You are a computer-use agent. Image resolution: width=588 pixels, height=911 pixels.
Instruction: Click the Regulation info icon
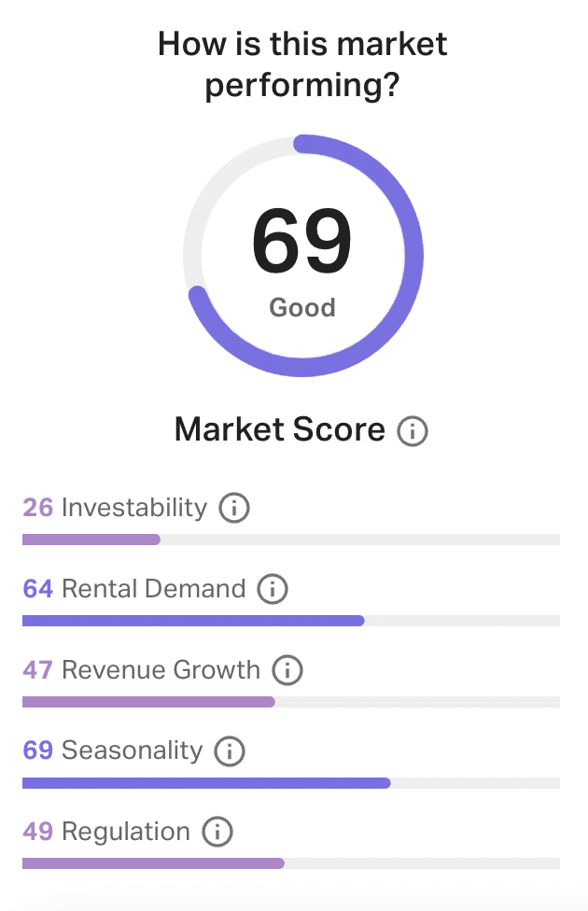coord(217,832)
